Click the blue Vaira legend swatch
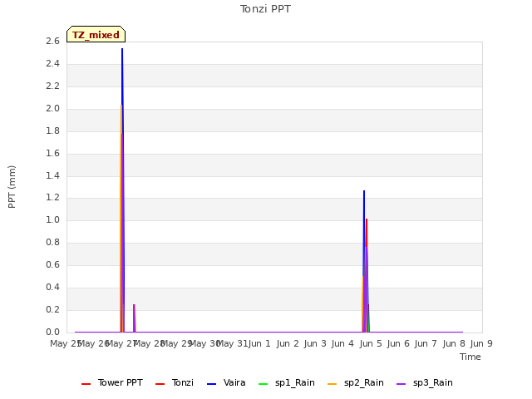Screen dimensions: 532x399 (x=211, y=384)
